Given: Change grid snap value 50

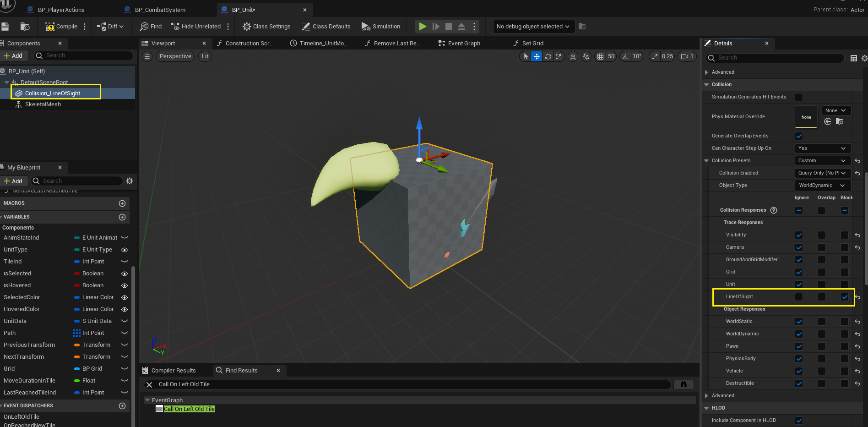Looking at the screenshot, I should tap(611, 56).
